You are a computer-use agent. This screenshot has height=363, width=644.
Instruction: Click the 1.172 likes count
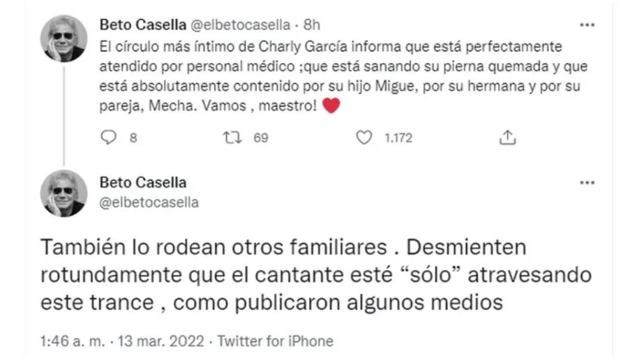(x=398, y=138)
